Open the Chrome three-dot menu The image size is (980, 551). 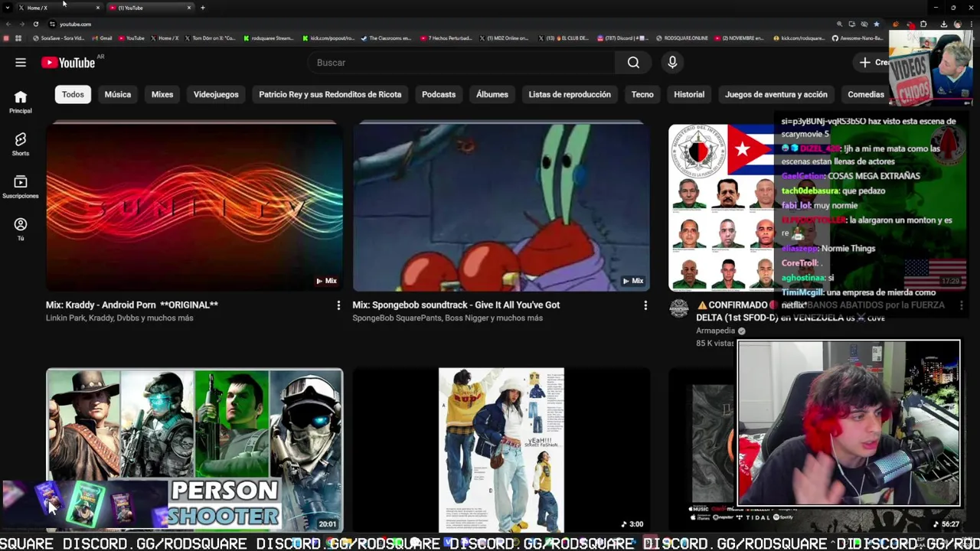(x=972, y=24)
